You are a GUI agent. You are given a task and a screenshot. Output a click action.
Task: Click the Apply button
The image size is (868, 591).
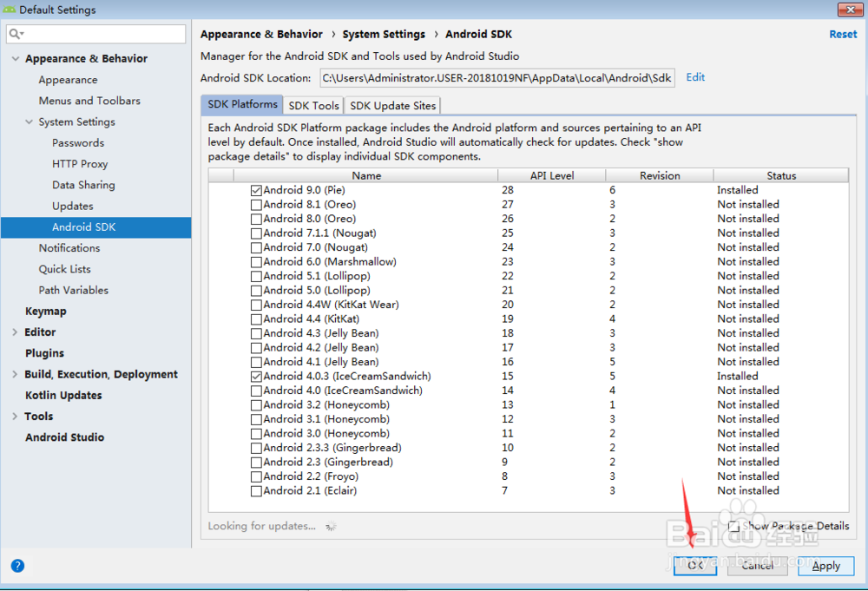826,566
